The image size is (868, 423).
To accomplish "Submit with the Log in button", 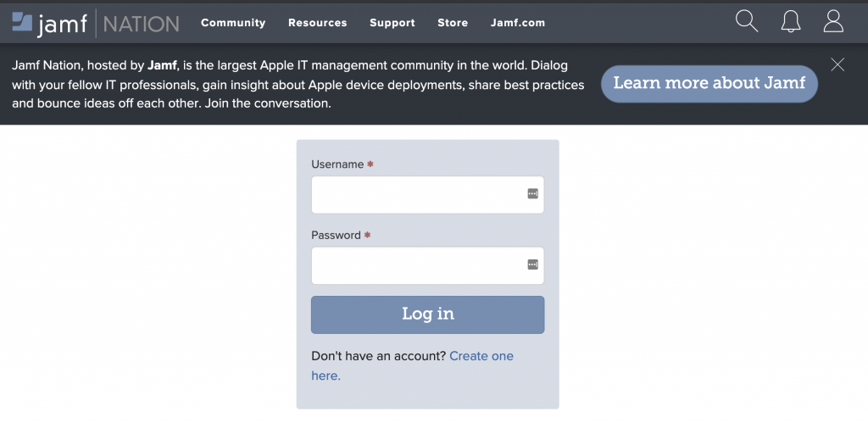I will [x=427, y=314].
